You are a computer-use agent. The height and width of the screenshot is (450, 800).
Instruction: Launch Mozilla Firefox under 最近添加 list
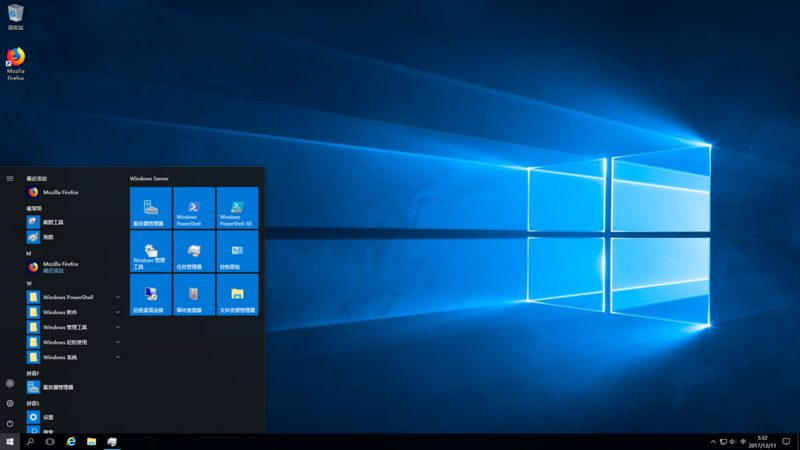click(x=74, y=192)
